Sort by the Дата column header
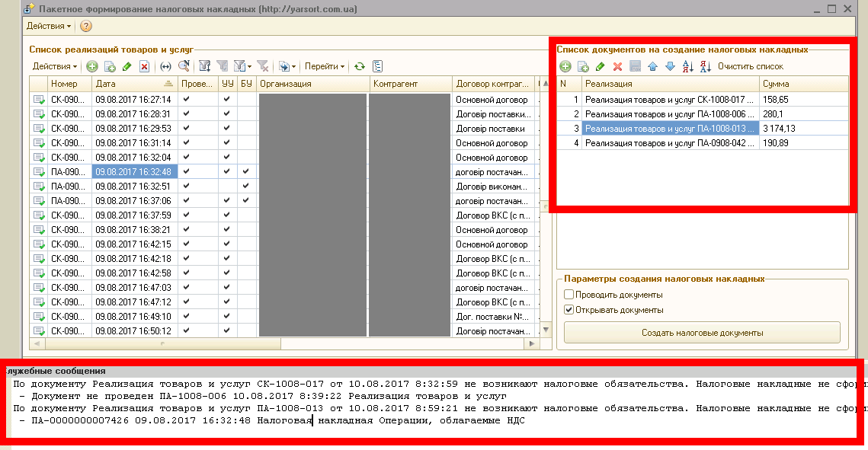This screenshot has width=868, height=450. [135, 84]
